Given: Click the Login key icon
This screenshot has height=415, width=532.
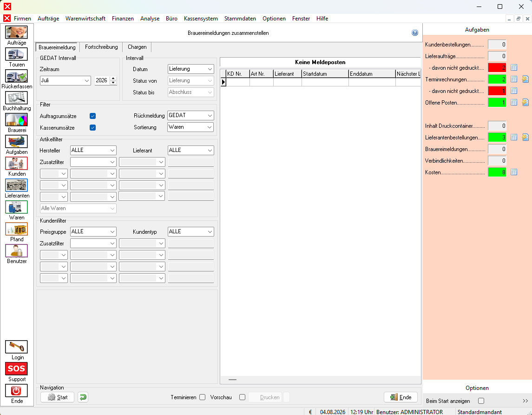Looking at the screenshot, I should [16, 347].
